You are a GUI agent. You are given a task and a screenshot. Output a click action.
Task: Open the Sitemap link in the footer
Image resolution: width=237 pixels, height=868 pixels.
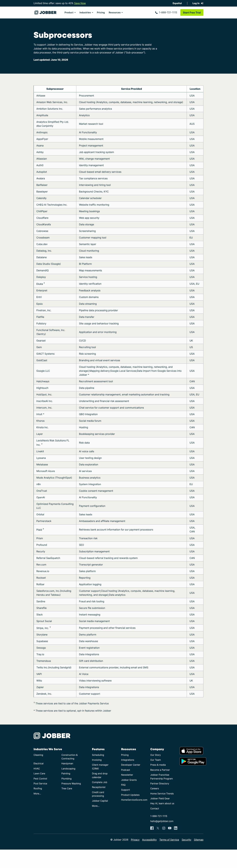pyautogui.click(x=198, y=840)
